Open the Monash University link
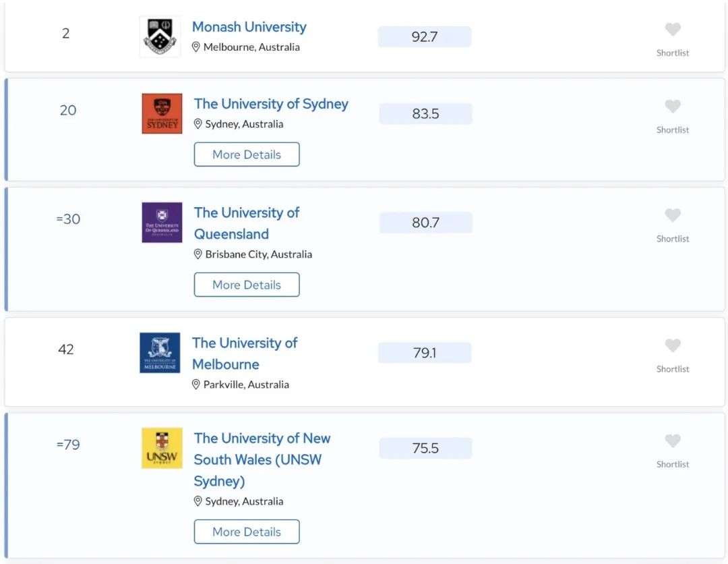 coord(249,27)
